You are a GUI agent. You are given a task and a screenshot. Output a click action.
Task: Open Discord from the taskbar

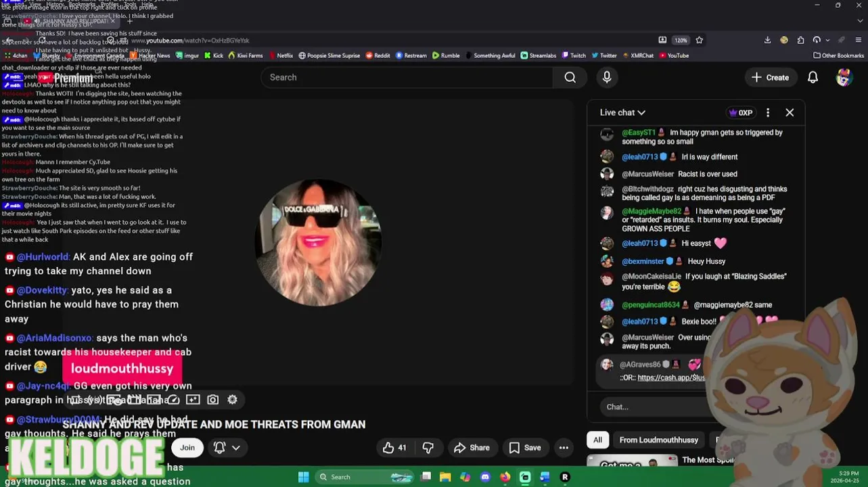coord(485,477)
